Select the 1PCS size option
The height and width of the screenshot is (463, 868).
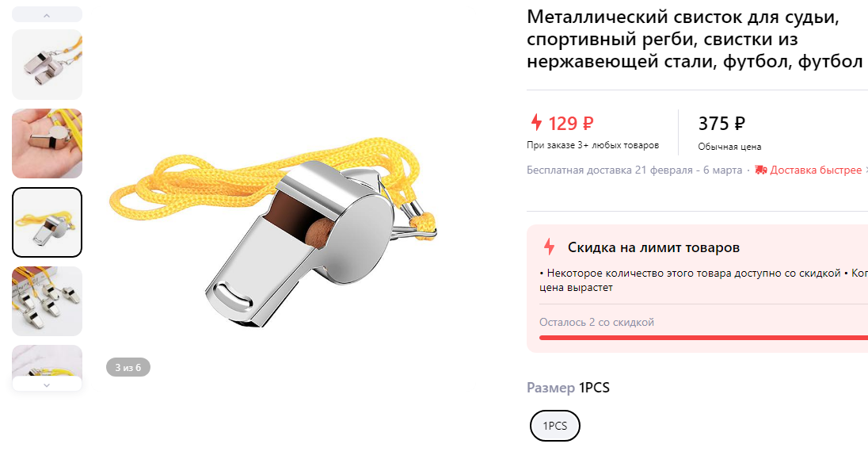[554, 426]
